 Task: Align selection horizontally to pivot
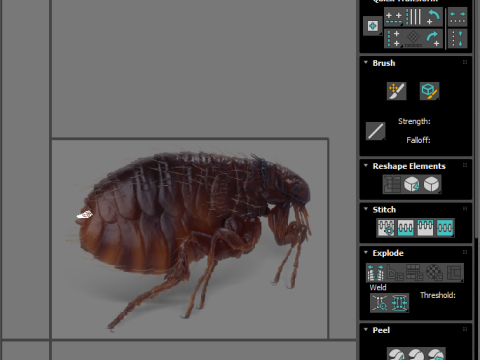[394, 17]
